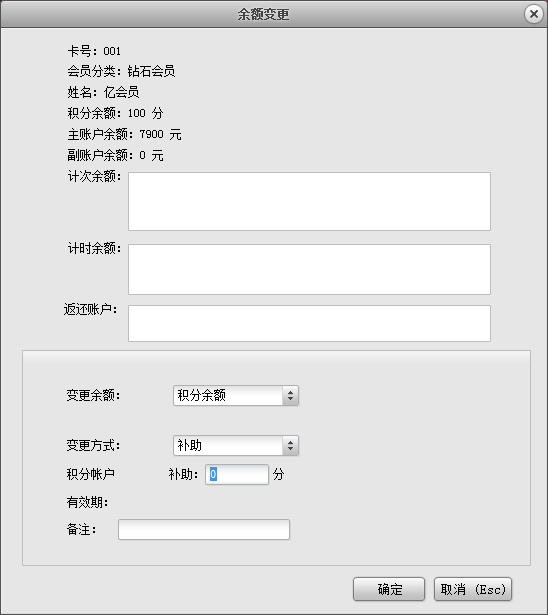Select the 返还账户 list box
The height and width of the screenshot is (615, 548).
[x=309, y=324]
